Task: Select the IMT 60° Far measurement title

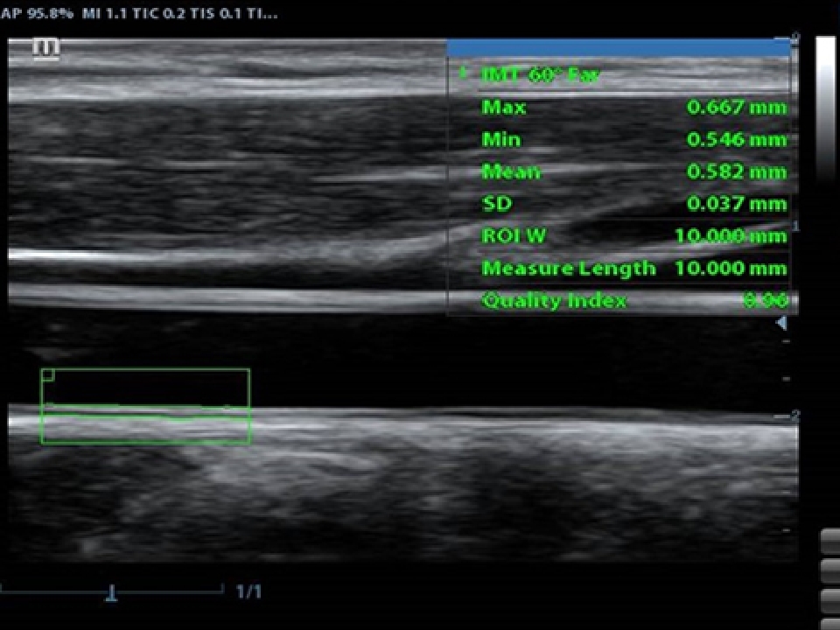Action: 540,75
